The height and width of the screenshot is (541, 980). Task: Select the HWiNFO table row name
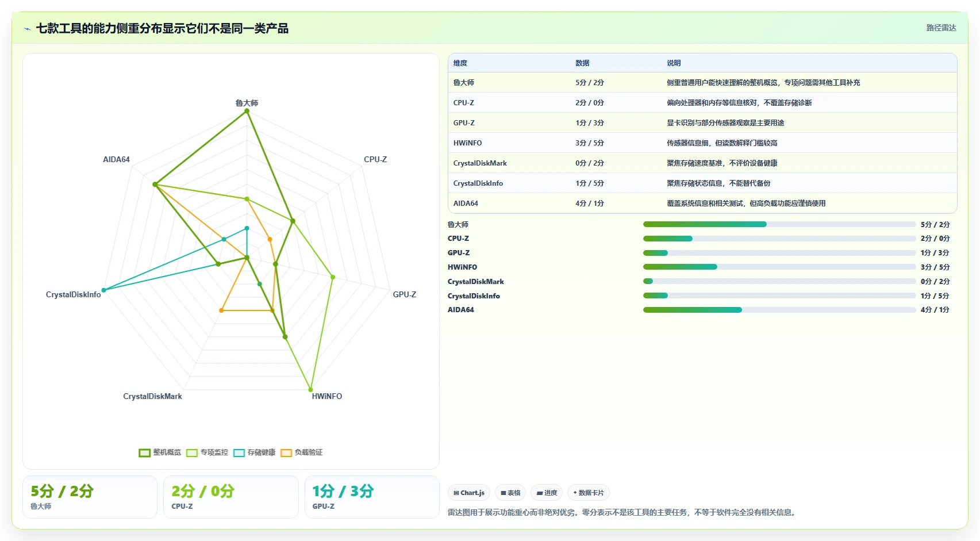click(x=467, y=143)
